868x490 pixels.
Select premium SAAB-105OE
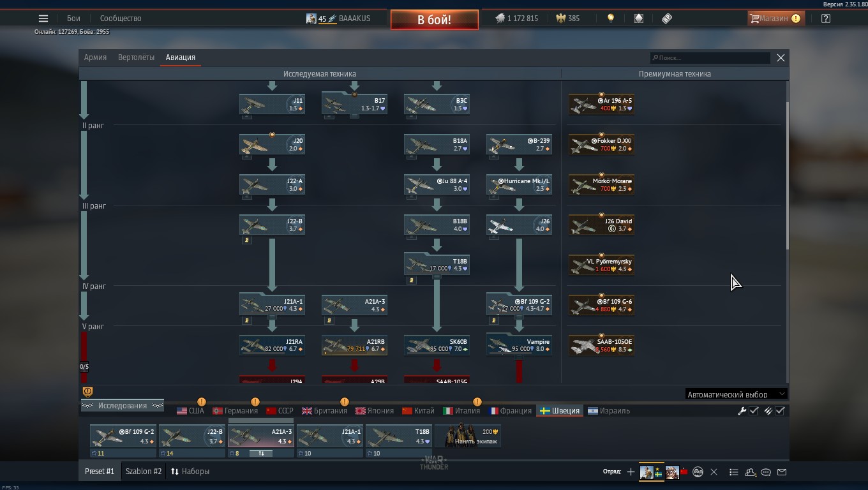[601, 345]
